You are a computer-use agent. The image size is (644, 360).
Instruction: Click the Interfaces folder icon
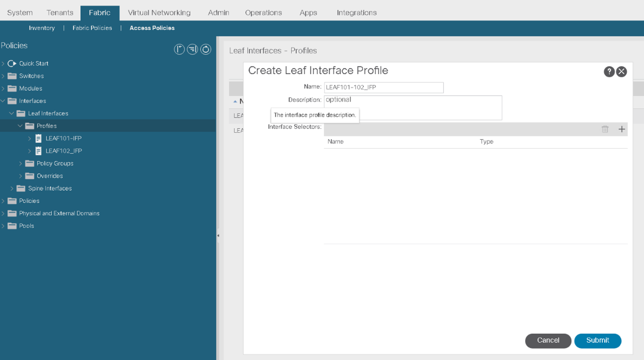tap(12, 101)
